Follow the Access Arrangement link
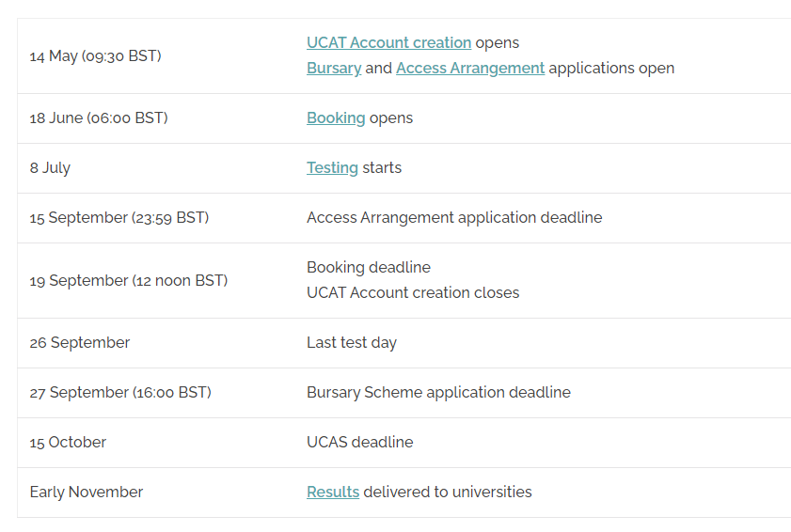Viewport: 791px width, 532px height. coord(470,68)
